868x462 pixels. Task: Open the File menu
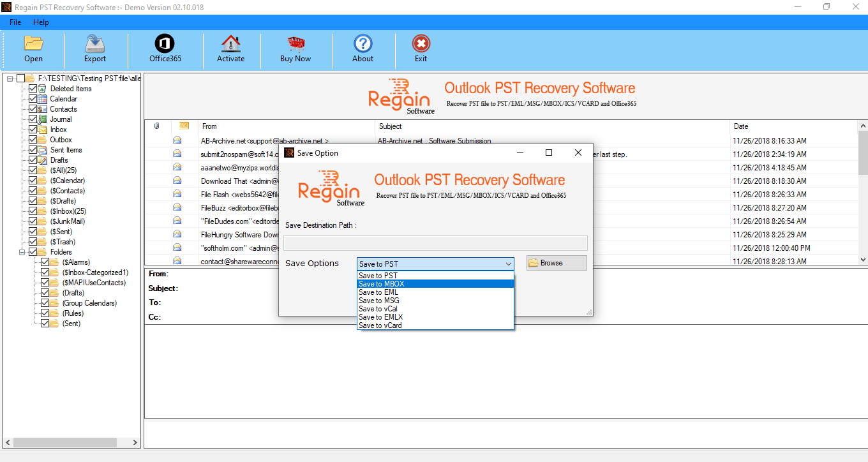click(15, 22)
